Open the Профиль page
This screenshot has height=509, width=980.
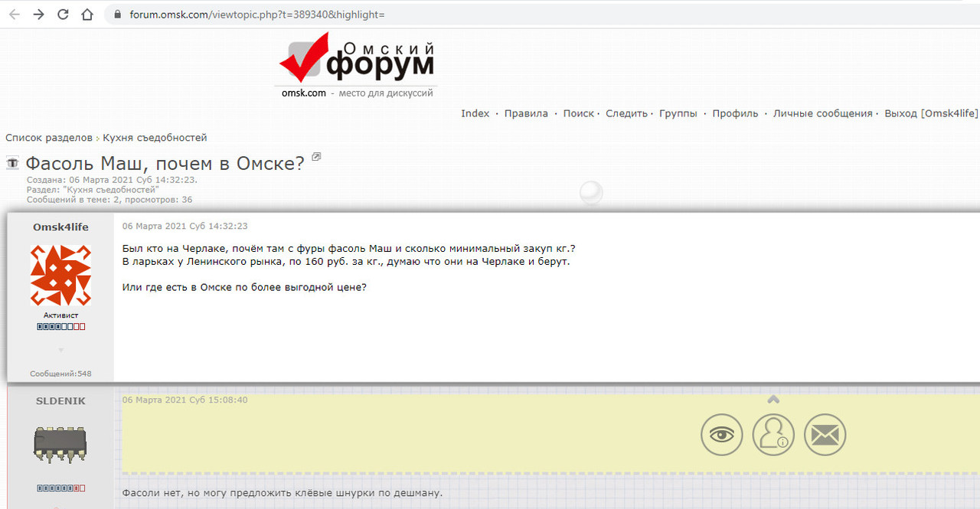click(735, 113)
